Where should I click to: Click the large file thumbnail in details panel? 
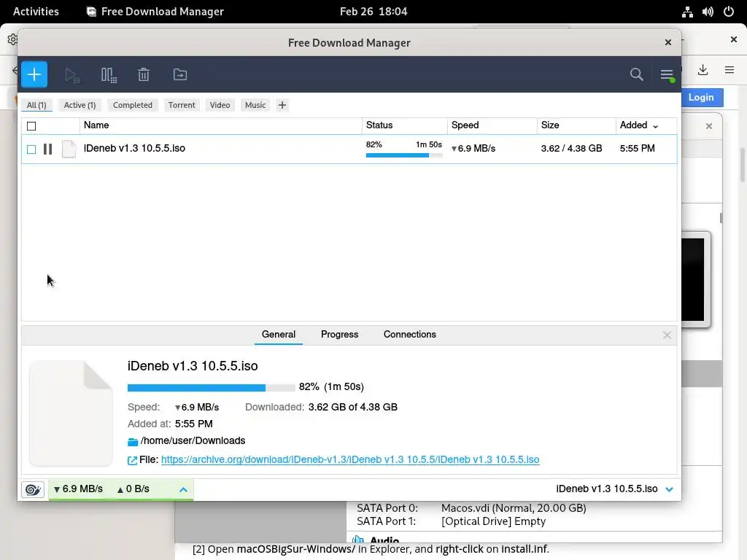coord(71,413)
